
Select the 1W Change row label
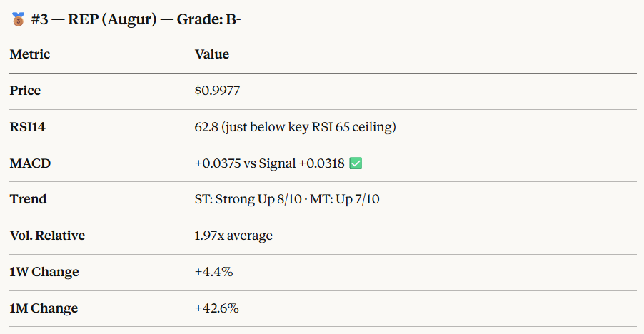click(44, 272)
